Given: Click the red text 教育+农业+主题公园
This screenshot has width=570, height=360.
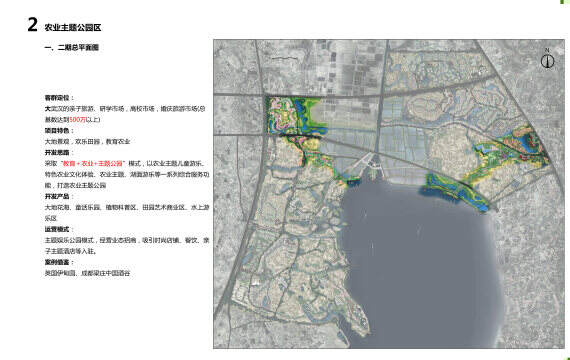Looking at the screenshot, I should pyautogui.click(x=93, y=163).
